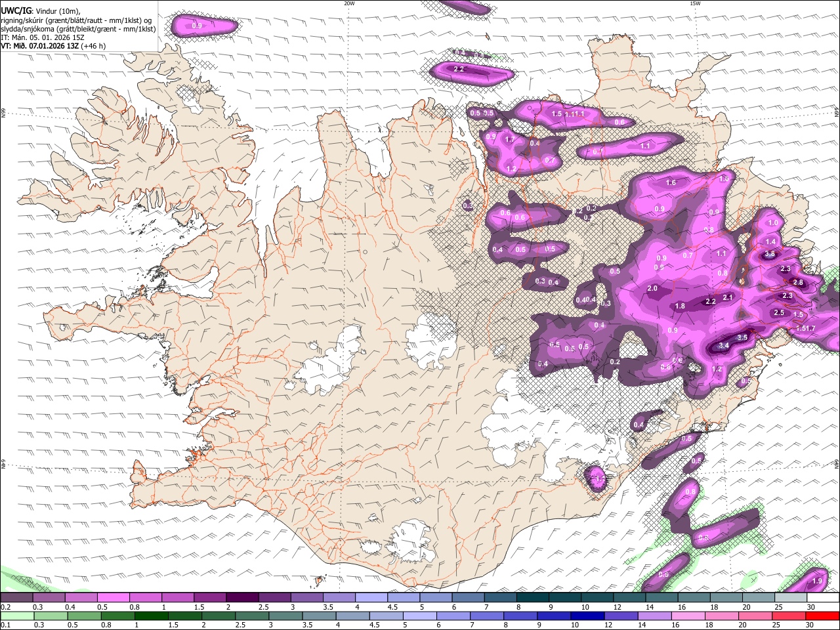Click the pale mint green legend swatch
The image size is (840, 630).
(16, 616)
